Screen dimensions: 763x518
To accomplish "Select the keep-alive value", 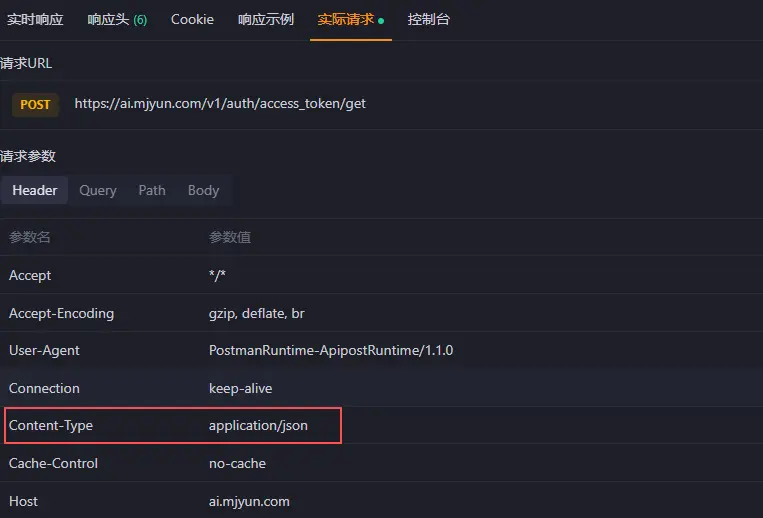I will pyautogui.click(x=240, y=388).
